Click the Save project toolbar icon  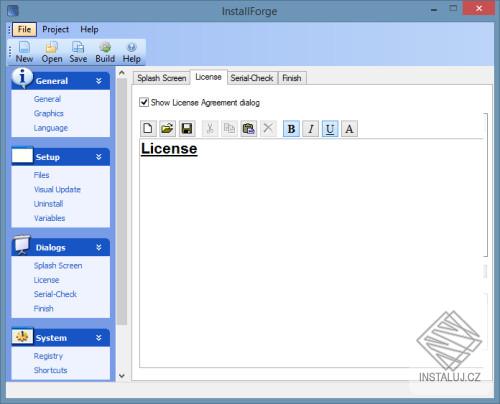[78, 52]
